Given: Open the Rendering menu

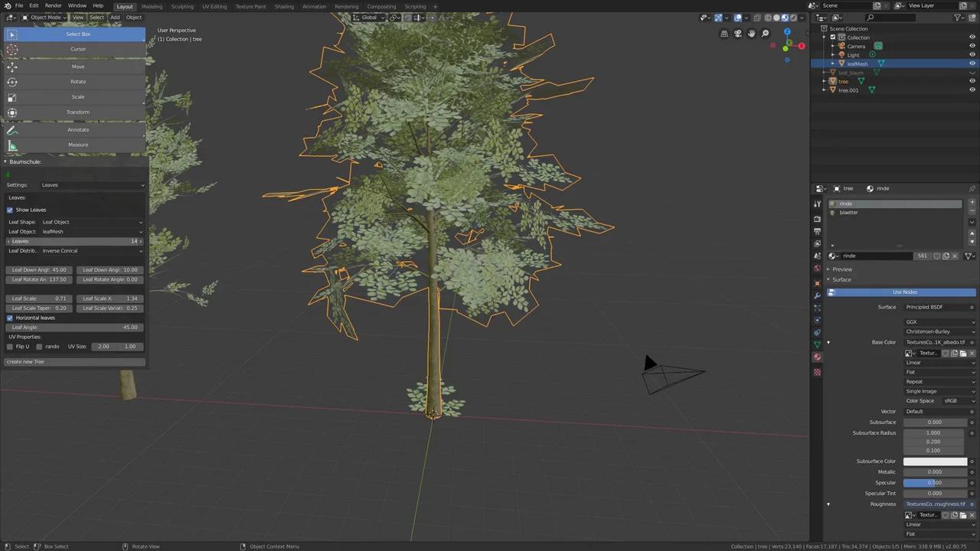Looking at the screenshot, I should coord(346,6).
